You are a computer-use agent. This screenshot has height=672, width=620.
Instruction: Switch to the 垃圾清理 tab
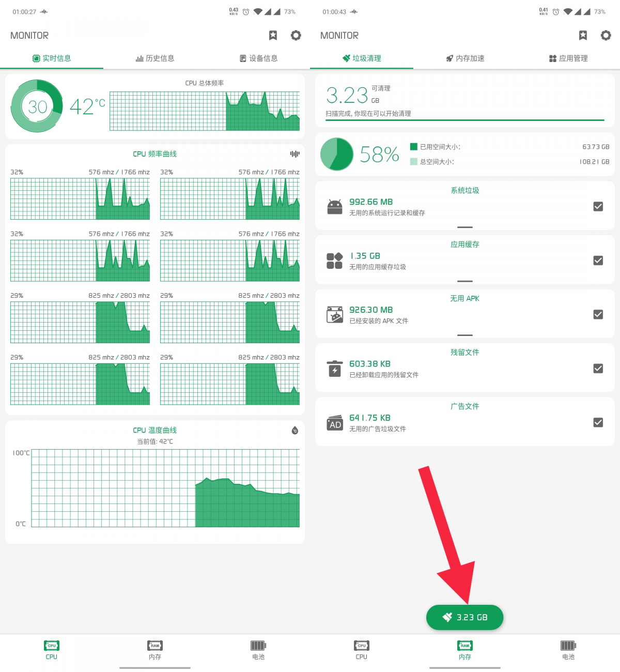pos(362,58)
